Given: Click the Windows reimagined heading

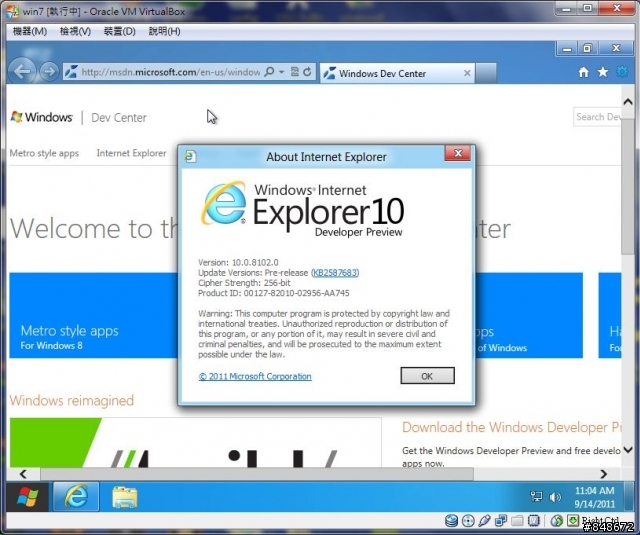Looking at the screenshot, I should (72, 400).
